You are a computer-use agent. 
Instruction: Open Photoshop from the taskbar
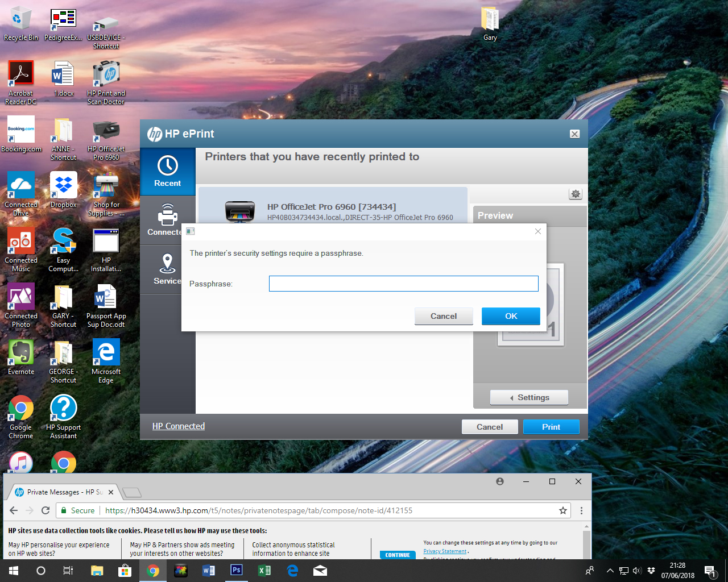pos(236,570)
